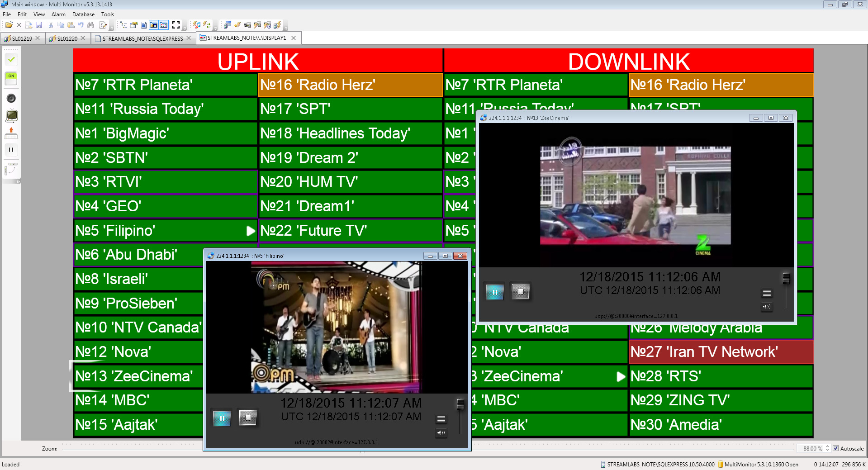Image resolution: width=868 pixels, height=470 pixels.
Task: Click the lightning checkmark toolbar icon
Action: (x=237, y=25)
